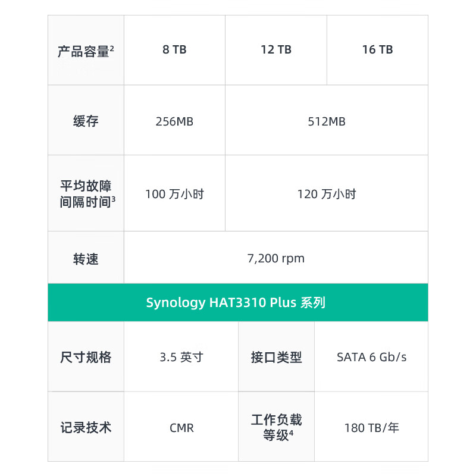Click the 尺寸规格 label

pyautogui.click(x=86, y=357)
